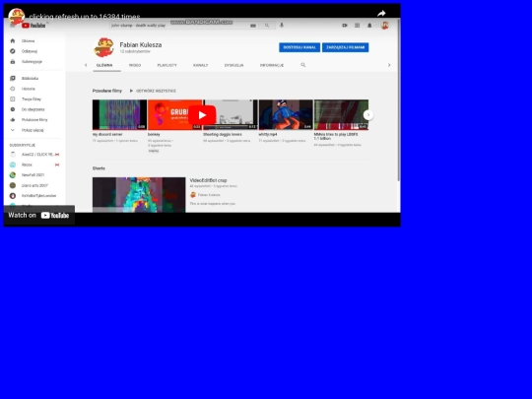Open the my discord server video thumbnail
The width and height of the screenshot is (532, 399).
point(120,114)
